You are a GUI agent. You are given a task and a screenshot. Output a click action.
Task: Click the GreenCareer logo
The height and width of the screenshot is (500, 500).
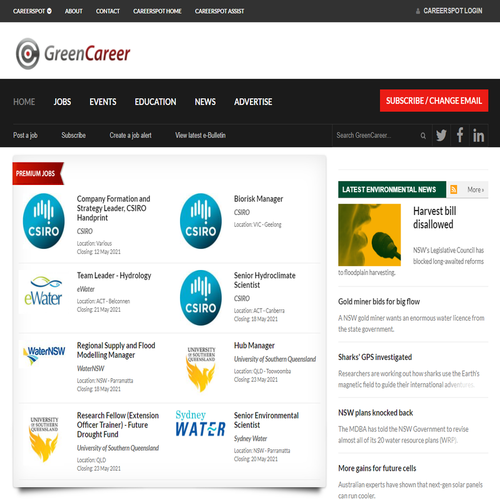tap(73, 54)
